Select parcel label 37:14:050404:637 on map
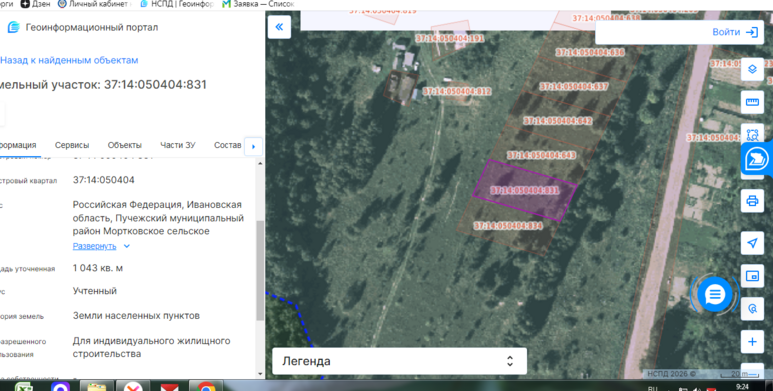773x391 pixels. (574, 86)
